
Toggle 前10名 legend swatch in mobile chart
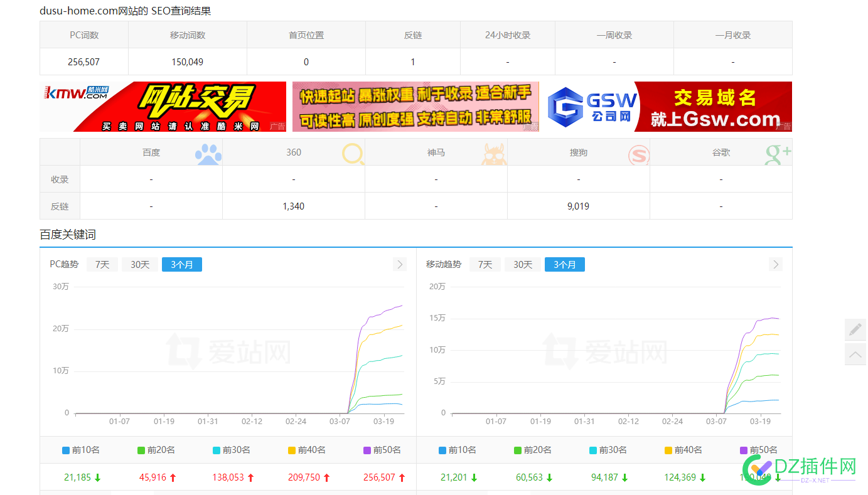point(442,450)
